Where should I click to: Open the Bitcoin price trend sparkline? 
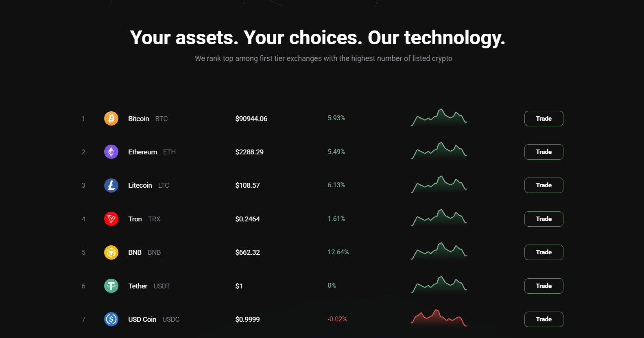439,118
